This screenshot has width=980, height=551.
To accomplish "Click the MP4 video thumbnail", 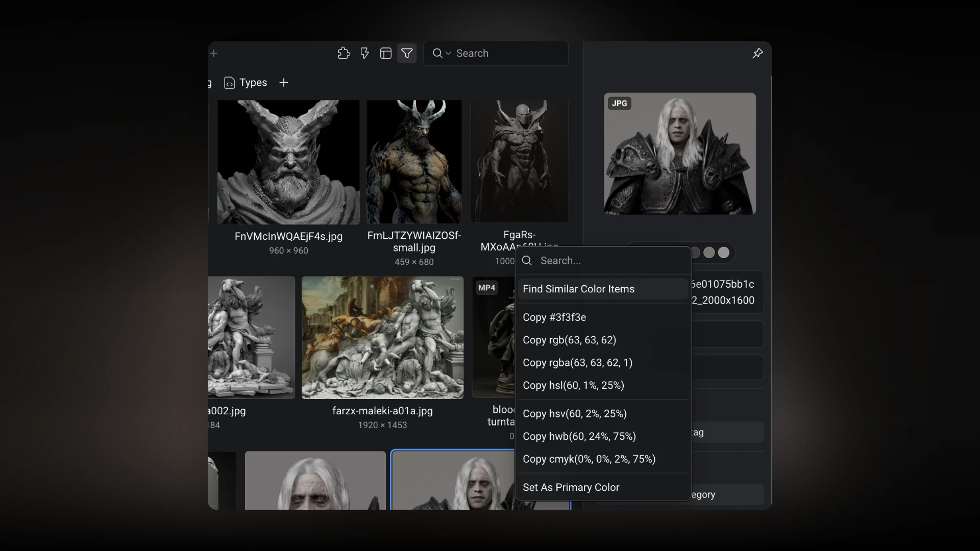I will pos(494,337).
